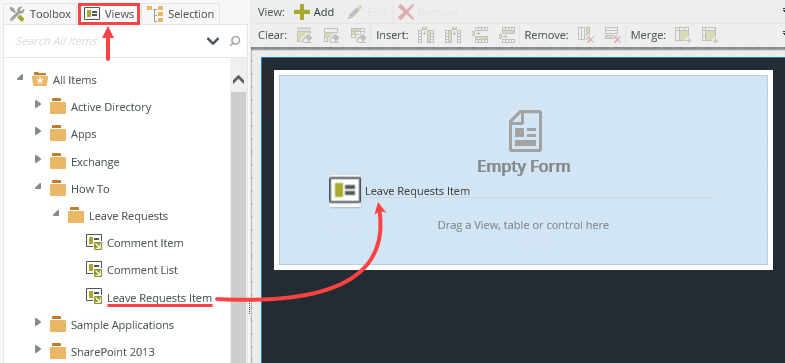The height and width of the screenshot is (363, 785).
Task: Click the Comment Item view icon
Action: point(94,241)
